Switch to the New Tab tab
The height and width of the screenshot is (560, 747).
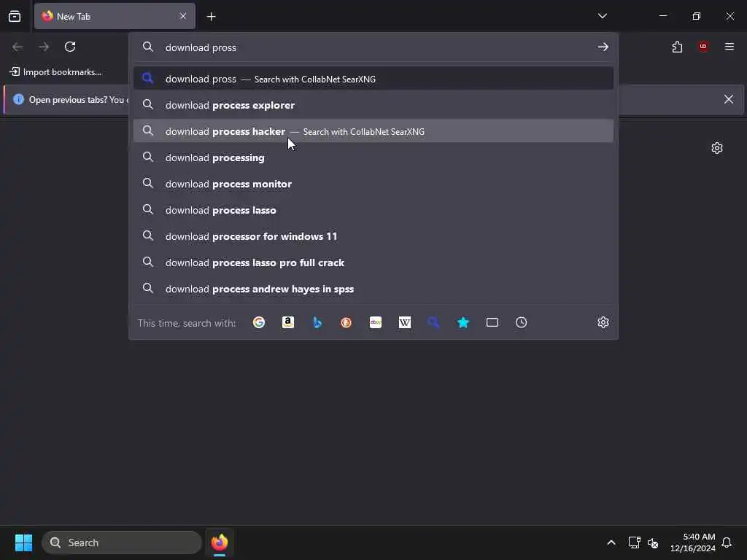tap(115, 16)
